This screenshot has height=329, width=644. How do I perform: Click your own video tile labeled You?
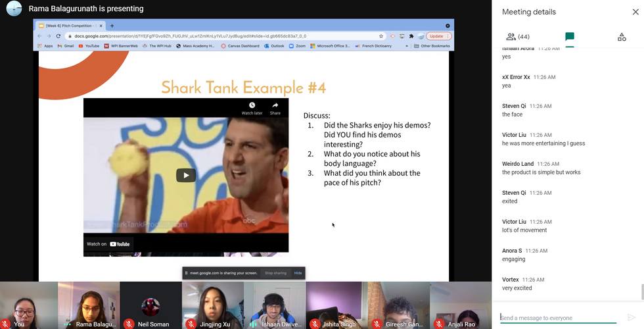tap(29, 305)
